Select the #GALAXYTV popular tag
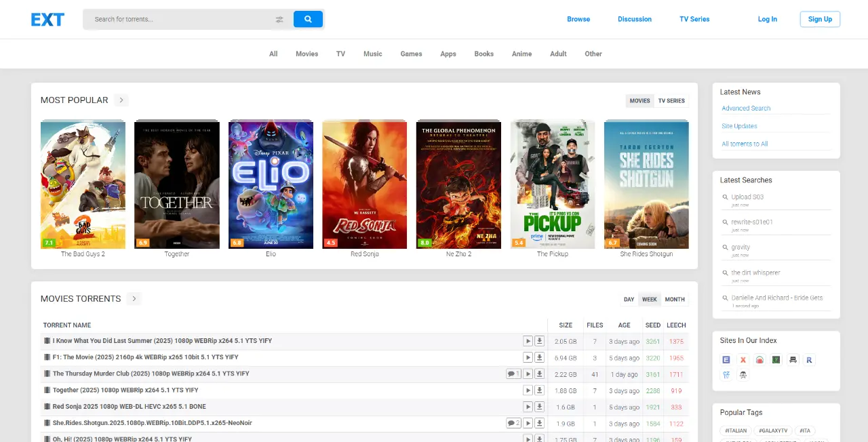The image size is (868, 442). 773,430
